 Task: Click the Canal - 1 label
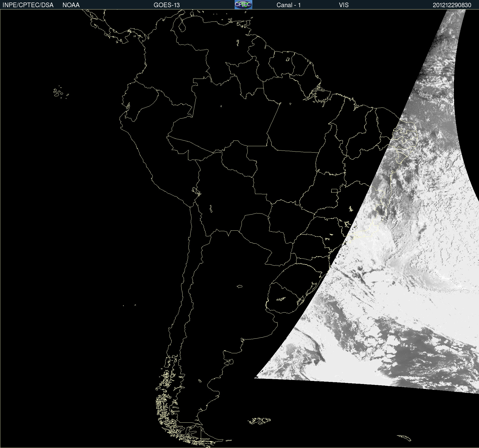[x=289, y=5]
